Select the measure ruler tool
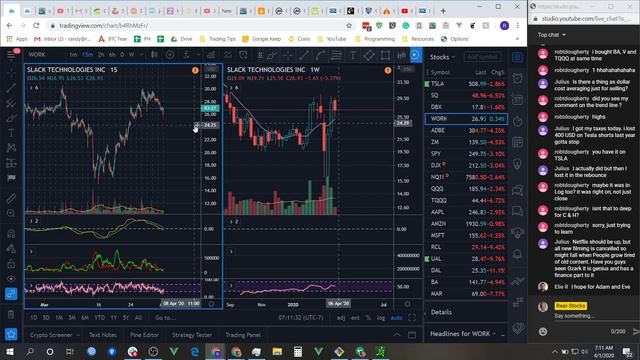This screenshot has height=360, width=640. click(11, 198)
